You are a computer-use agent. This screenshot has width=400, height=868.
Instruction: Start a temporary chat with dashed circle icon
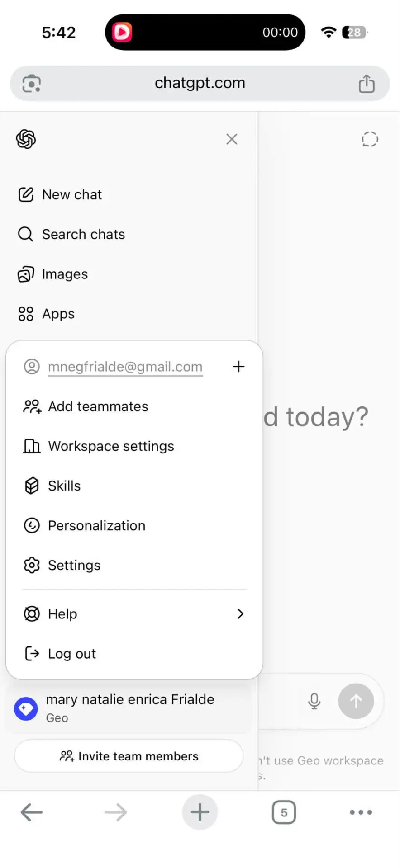tap(370, 139)
